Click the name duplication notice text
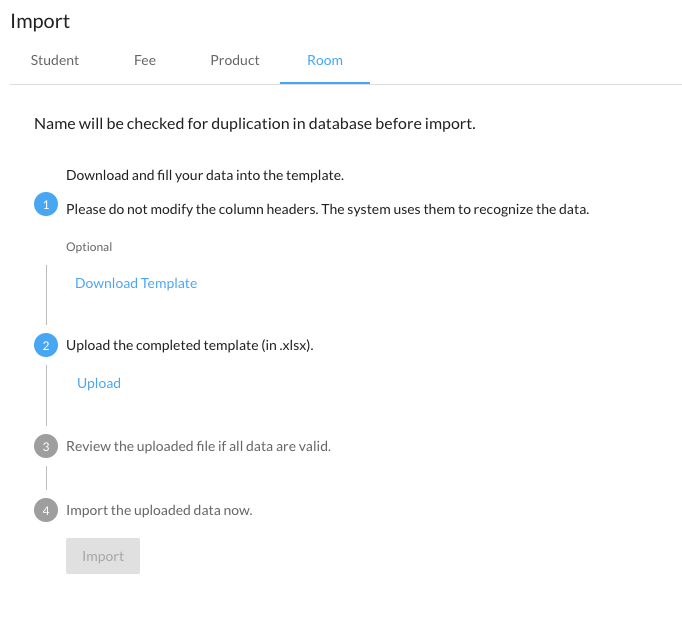682x622 pixels. coord(254,125)
